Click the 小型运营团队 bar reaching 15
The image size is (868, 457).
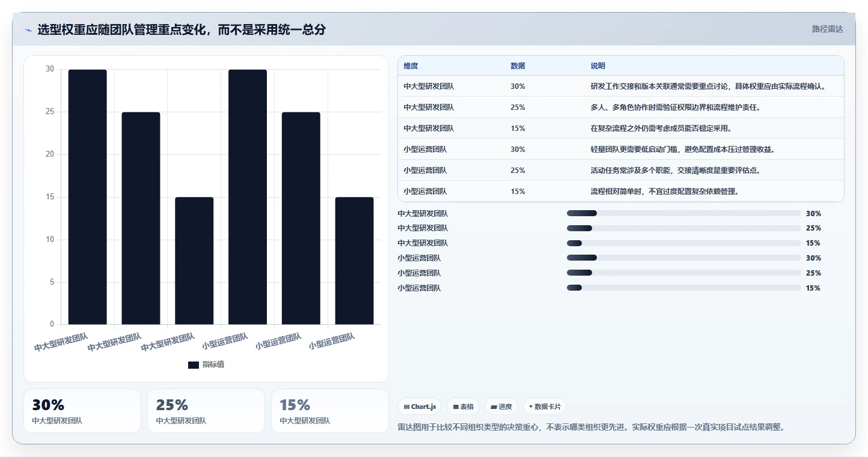click(354, 261)
